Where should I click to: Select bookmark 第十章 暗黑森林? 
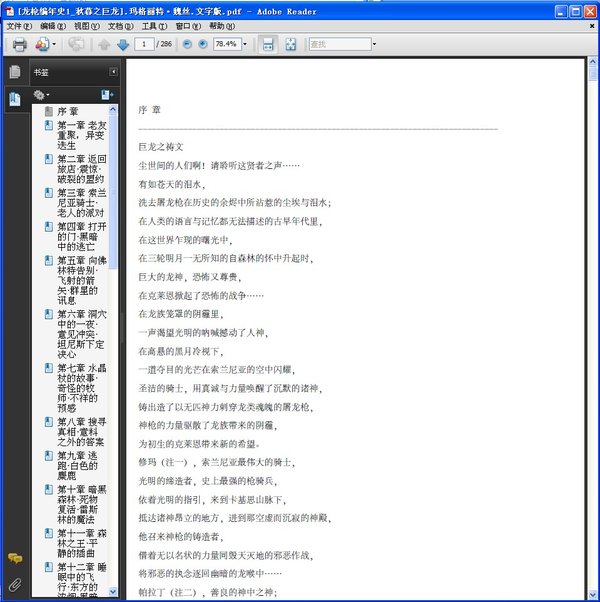[82, 505]
